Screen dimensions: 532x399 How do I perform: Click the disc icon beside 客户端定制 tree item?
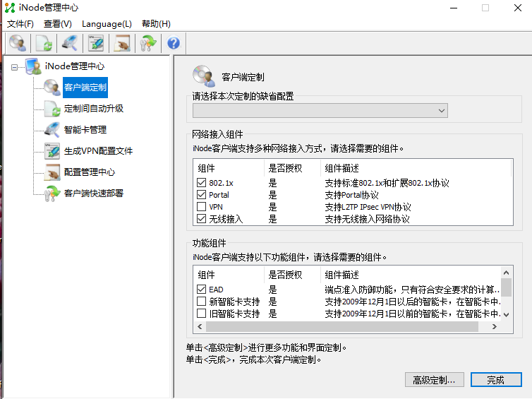(x=52, y=88)
